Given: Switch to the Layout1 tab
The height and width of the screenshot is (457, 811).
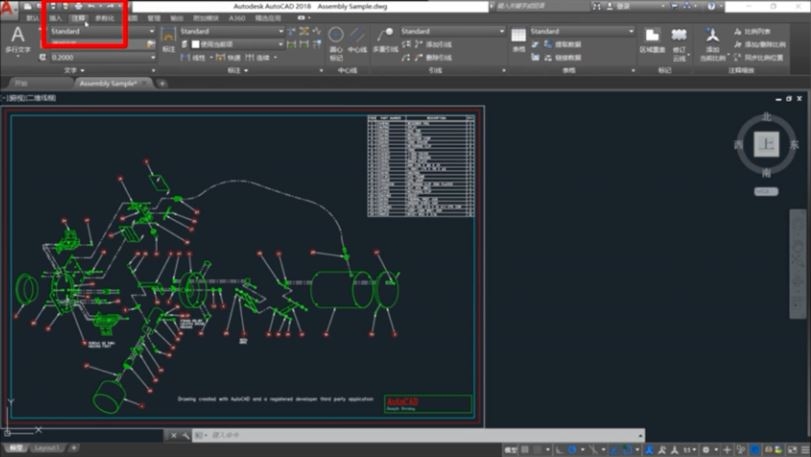Looking at the screenshot, I should [47, 448].
